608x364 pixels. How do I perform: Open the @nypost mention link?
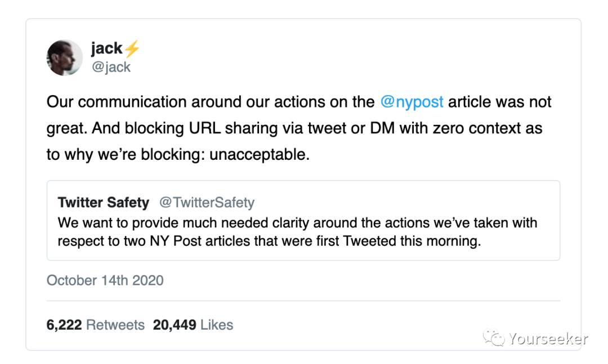point(412,102)
